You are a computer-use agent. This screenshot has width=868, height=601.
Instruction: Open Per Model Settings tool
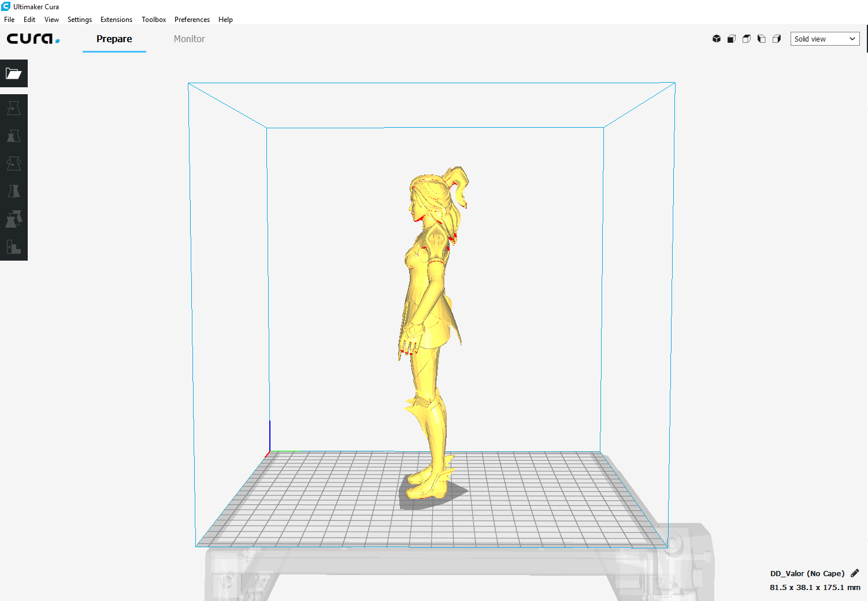coord(14,219)
